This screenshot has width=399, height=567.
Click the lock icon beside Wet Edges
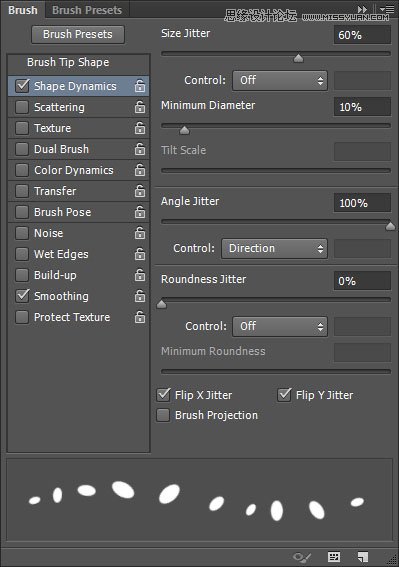pos(140,254)
